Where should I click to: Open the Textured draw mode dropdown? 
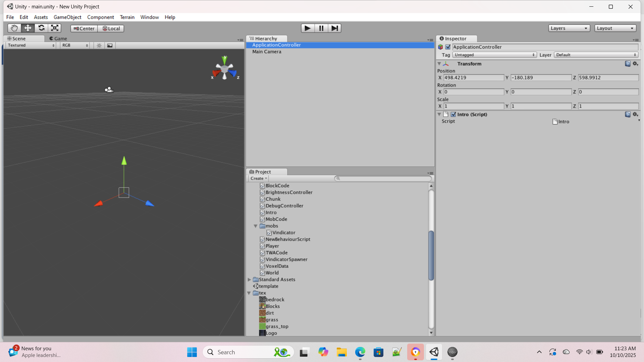pyautogui.click(x=31, y=45)
